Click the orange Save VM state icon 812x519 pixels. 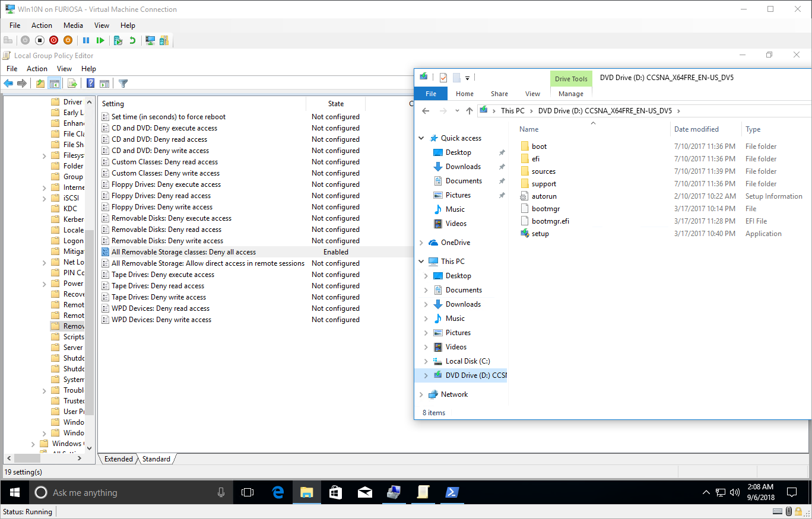point(68,40)
